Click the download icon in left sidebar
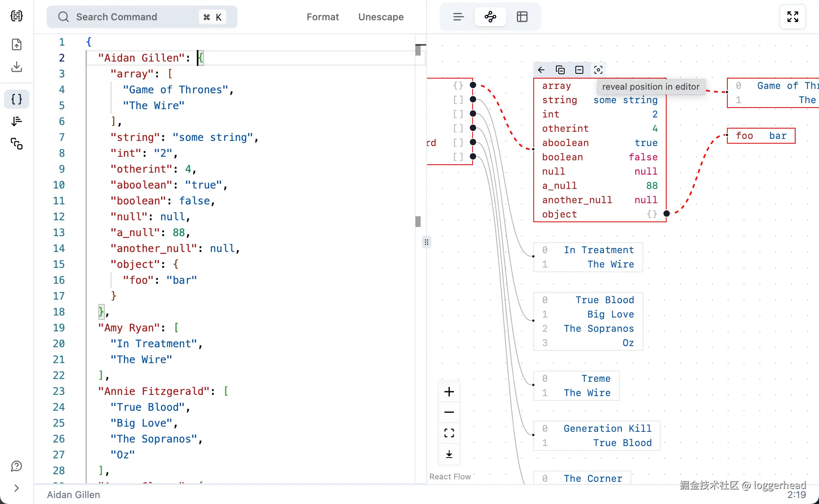Screen dimensions: 819x504 (x=17, y=67)
